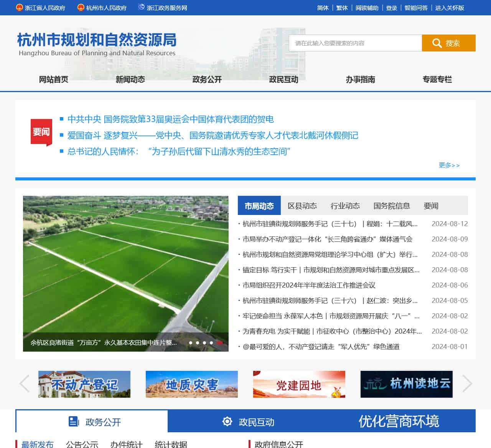491x448 pixels.
Task: Open 最新发布 sub-tab
Action: coord(37,445)
